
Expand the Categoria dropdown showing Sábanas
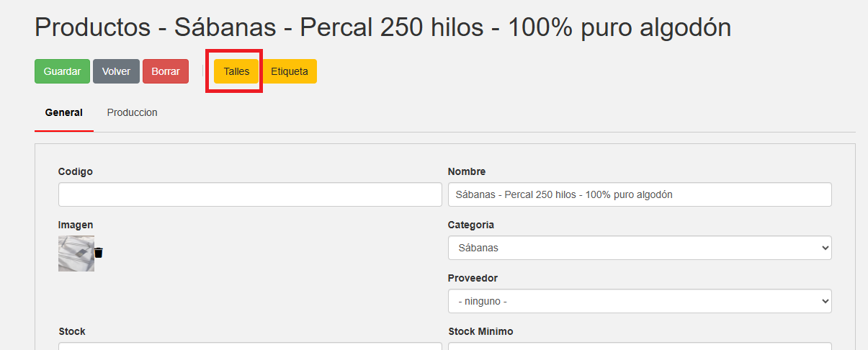pyautogui.click(x=640, y=248)
